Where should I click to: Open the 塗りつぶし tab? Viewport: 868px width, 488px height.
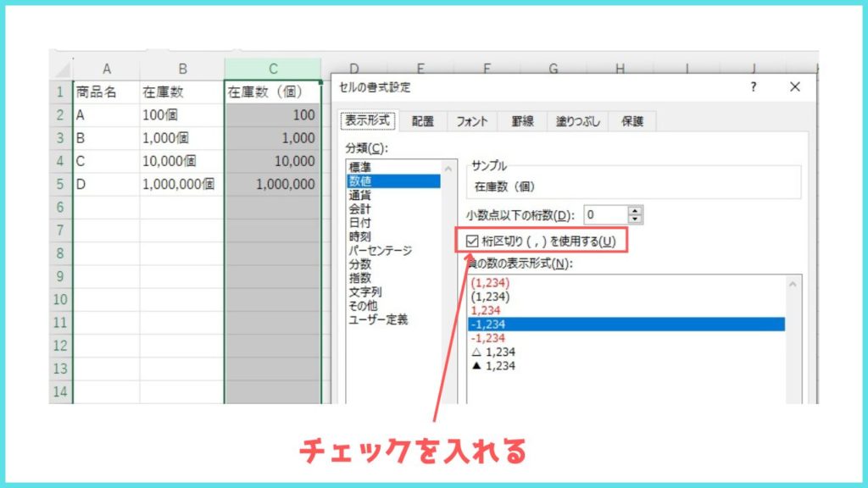[x=577, y=122]
